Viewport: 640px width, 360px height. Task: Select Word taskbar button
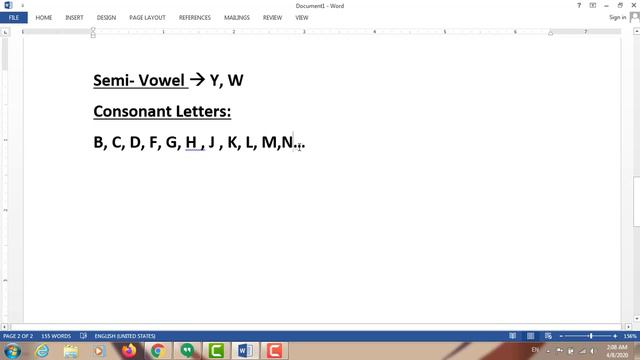tap(245, 351)
